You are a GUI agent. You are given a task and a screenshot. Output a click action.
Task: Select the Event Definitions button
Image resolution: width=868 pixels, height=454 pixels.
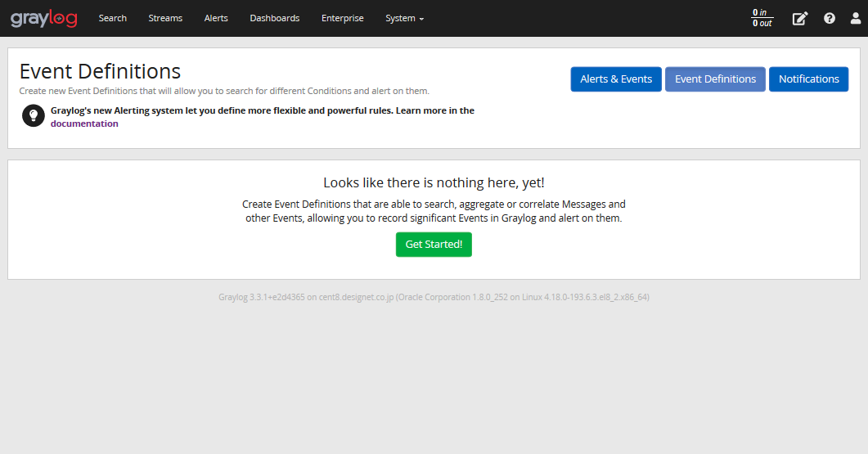click(715, 79)
